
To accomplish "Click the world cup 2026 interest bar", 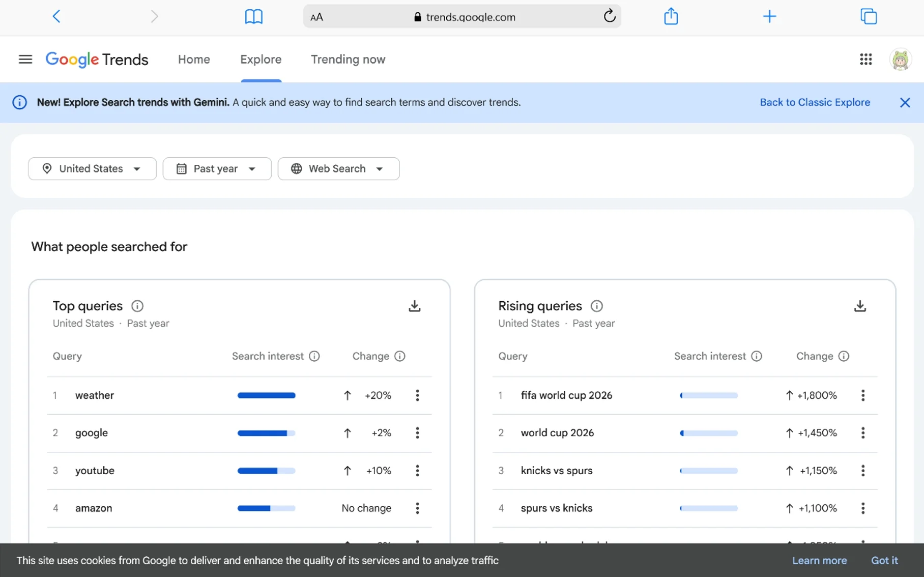I will click(x=708, y=433).
